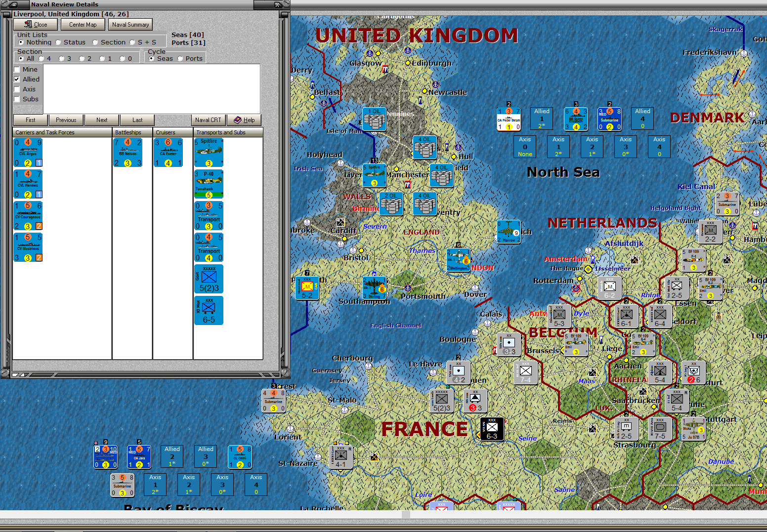Set Cycle mode to Seas
The image size is (767, 532).
(161, 58)
